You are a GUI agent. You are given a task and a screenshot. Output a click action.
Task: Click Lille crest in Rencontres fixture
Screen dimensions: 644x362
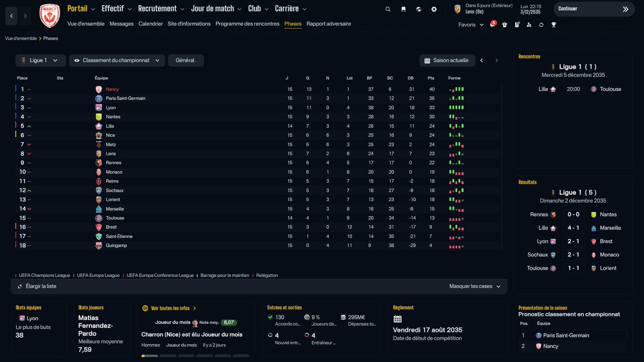[x=553, y=89]
